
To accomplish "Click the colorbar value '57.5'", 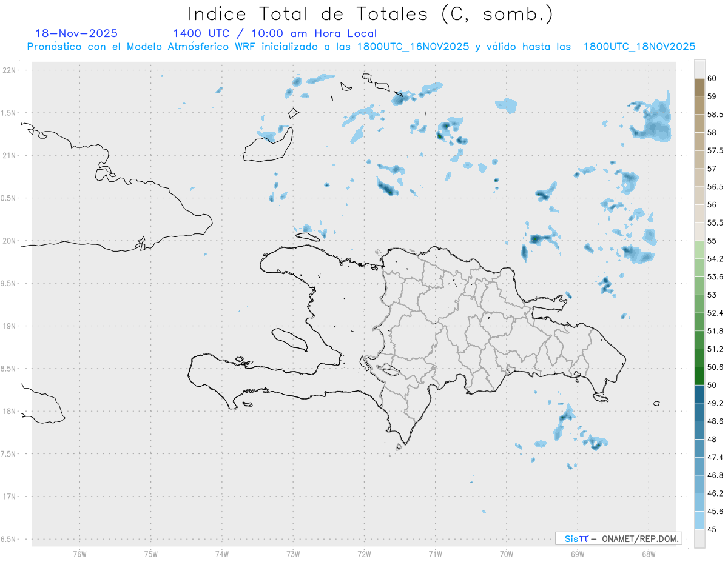I will [x=715, y=150].
